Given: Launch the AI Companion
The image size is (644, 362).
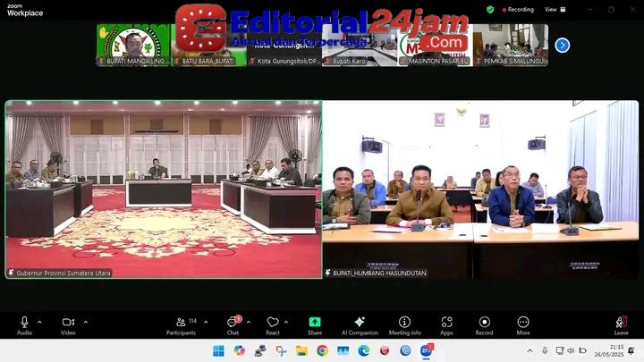Looking at the screenshot, I should 360,323.
